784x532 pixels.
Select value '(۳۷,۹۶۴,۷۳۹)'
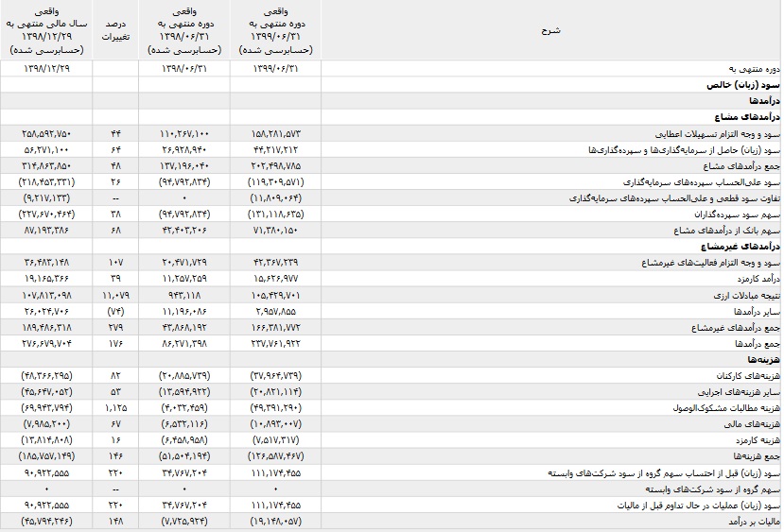[275, 375]
